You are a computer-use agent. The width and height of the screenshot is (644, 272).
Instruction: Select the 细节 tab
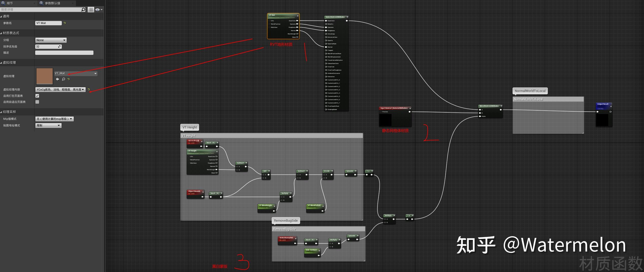[10, 3]
